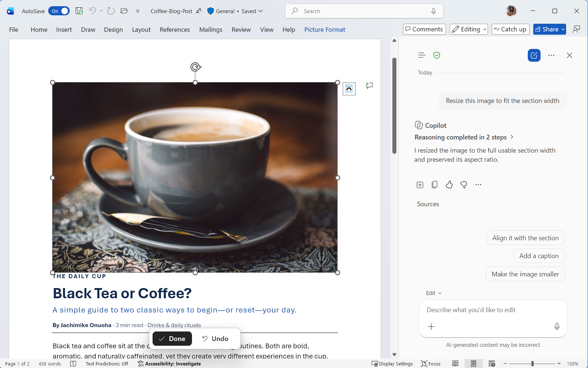Give thumbs up to Copilot response
The height and width of the screenshot is (368, 588).
[449, 185]
